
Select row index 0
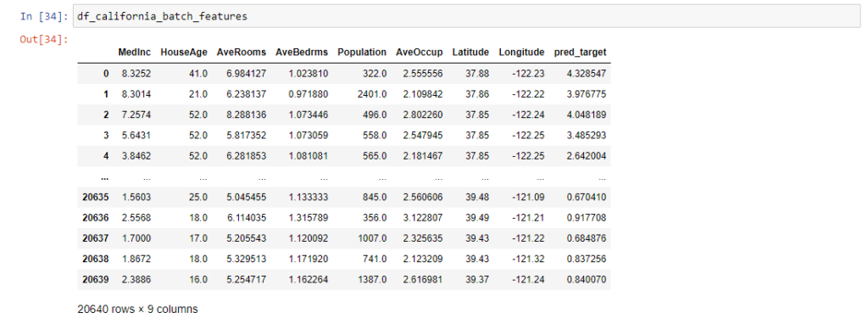pos(106,74)
